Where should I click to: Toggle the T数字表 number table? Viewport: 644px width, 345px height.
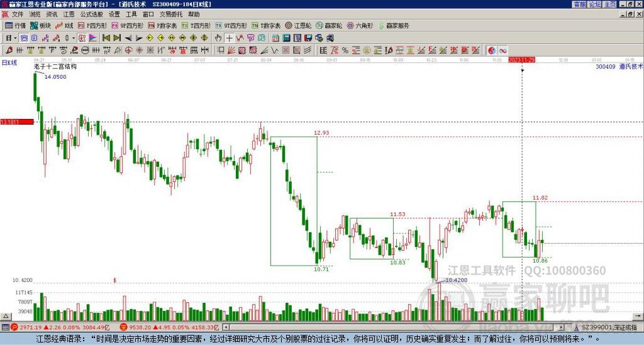[264, 26]
